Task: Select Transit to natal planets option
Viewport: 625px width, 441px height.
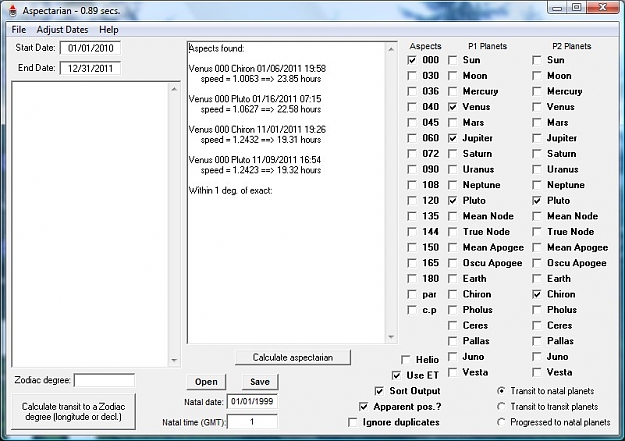Action: point(501,391)
